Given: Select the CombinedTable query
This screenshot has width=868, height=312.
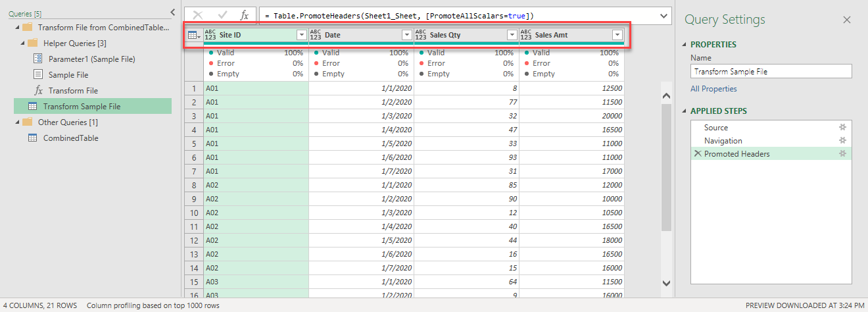Looking at the screenshot, I should [x=70, y=138].
